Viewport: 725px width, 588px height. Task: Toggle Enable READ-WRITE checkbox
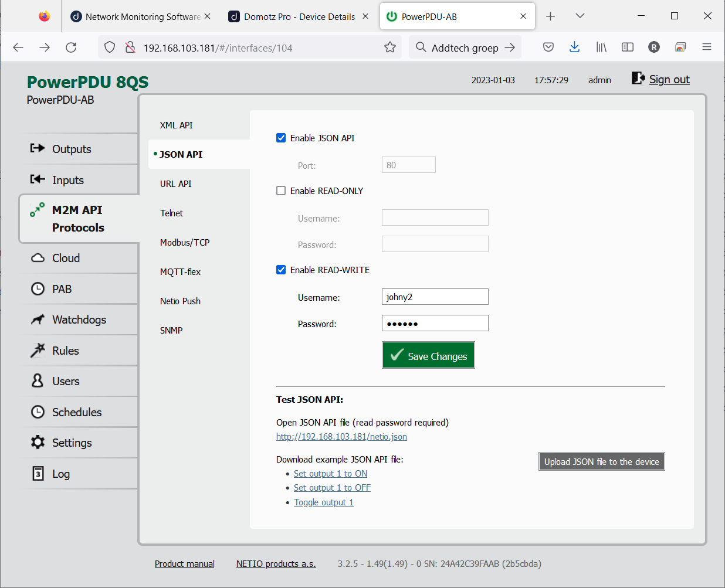(281, 270)
